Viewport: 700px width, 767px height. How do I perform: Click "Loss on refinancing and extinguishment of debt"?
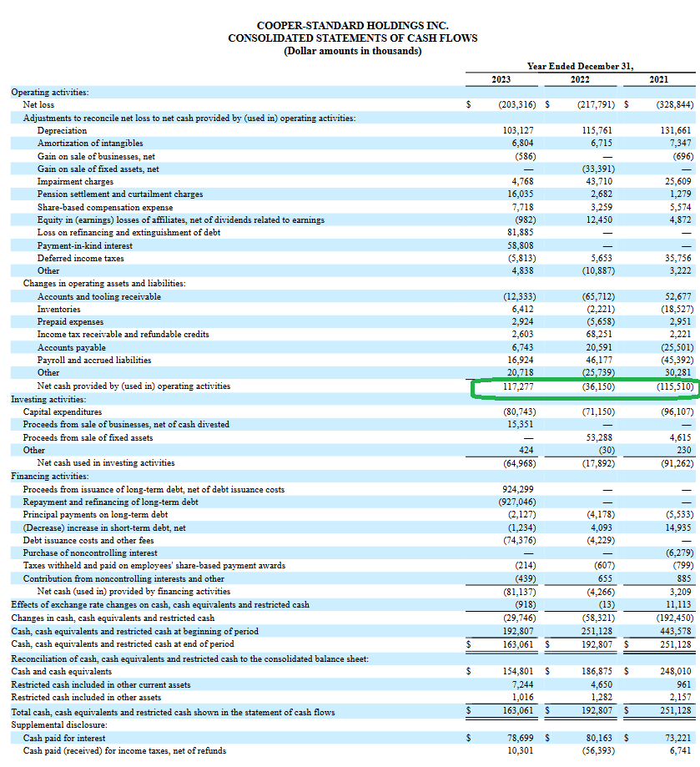point(129,232)
